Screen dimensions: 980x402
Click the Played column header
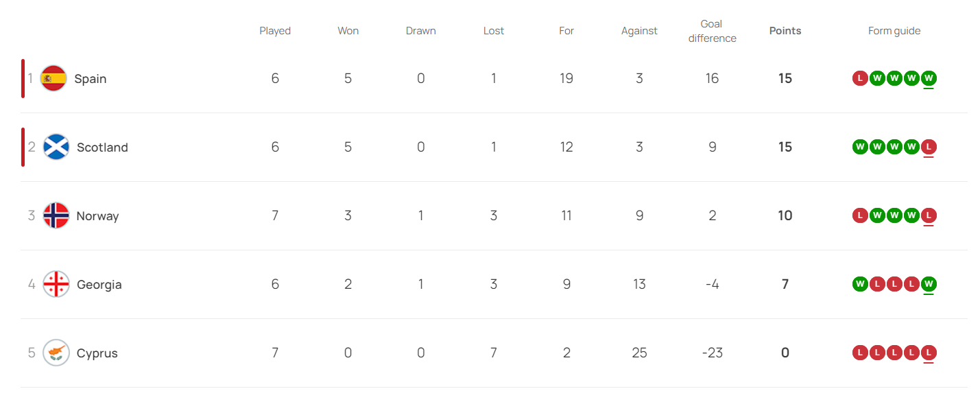[x=275, y=31]
